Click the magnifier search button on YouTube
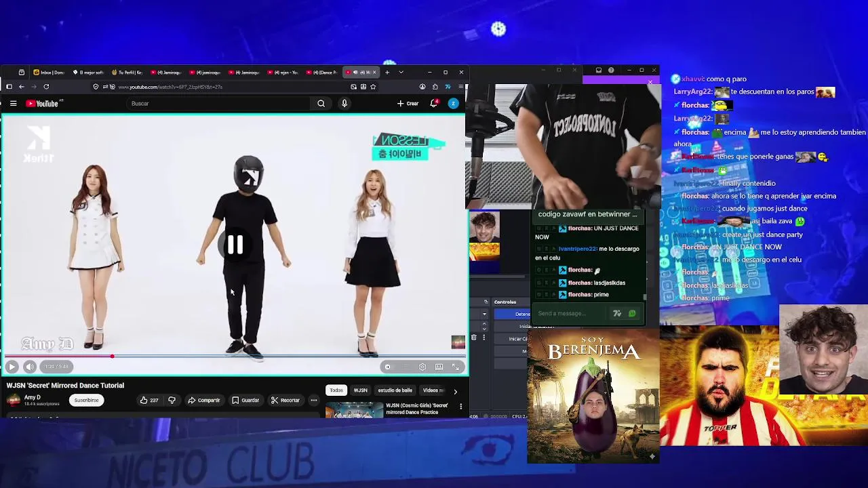 321,104
